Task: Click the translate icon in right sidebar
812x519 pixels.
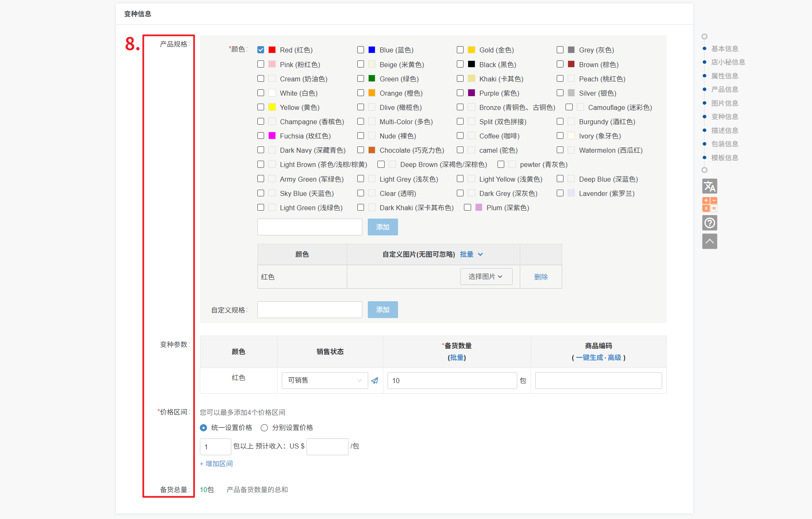Action: [710, 186]
